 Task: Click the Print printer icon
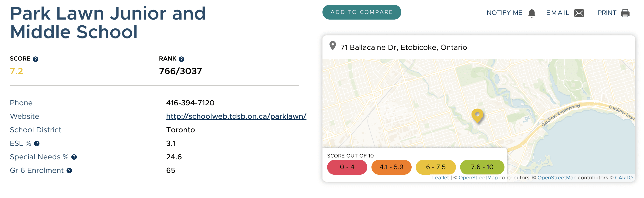625,13
